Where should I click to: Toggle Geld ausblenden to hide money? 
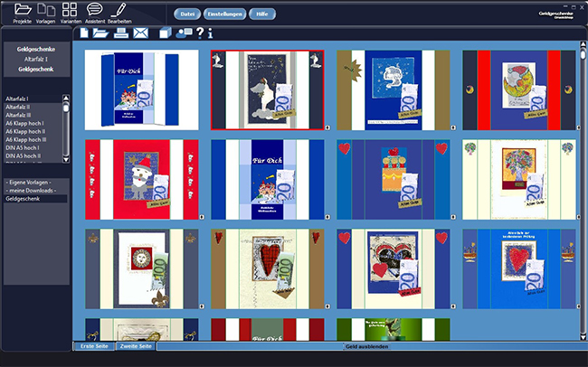coord(365,346)
